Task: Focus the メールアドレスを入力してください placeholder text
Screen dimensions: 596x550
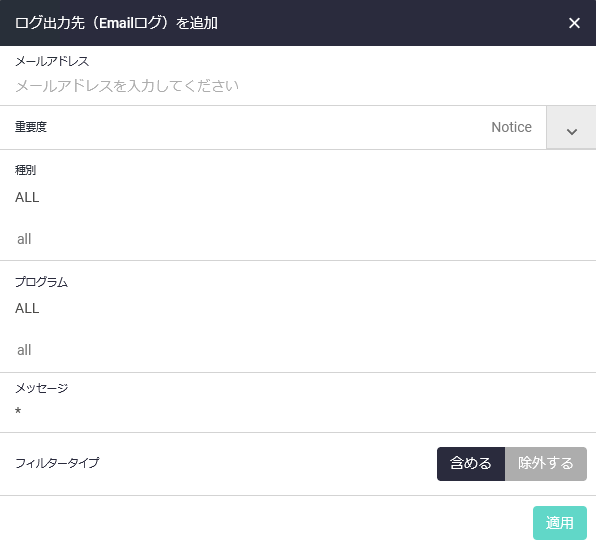Action: (127, 86)
